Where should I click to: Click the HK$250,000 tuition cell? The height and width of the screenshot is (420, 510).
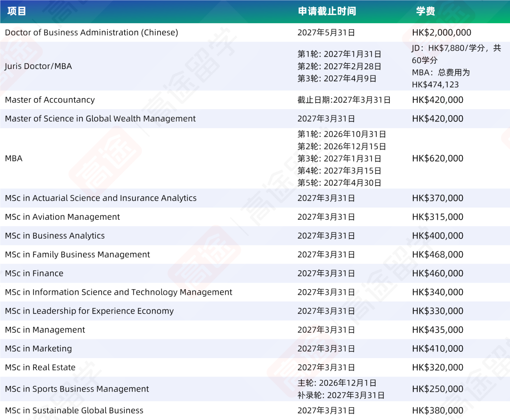point(437,389)
